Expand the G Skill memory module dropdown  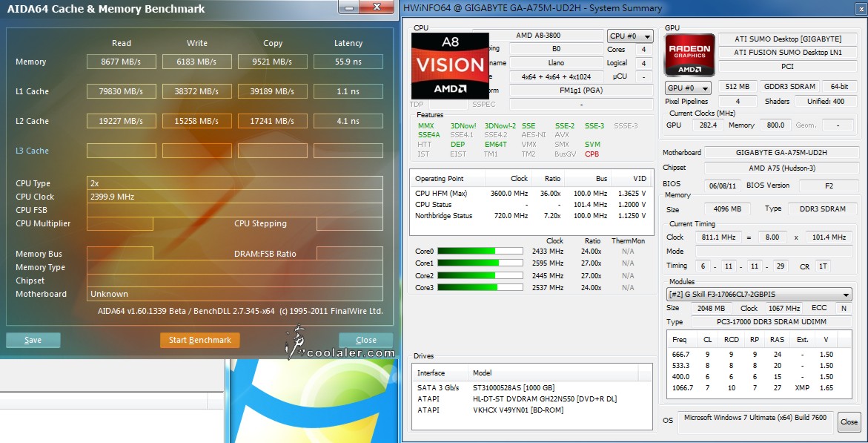click(x=759, y=295)
